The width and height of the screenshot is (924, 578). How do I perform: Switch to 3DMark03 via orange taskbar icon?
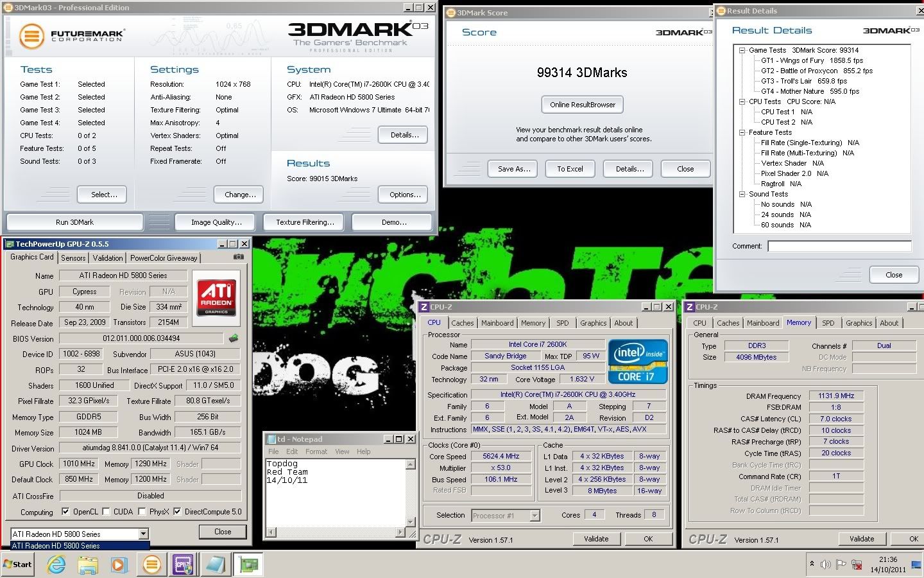tap(152, 565)
